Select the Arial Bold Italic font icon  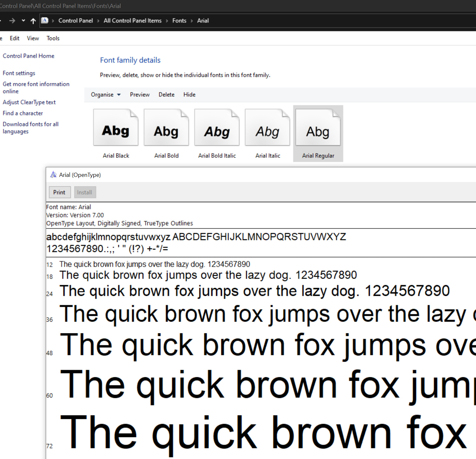[x=217, y=128]
